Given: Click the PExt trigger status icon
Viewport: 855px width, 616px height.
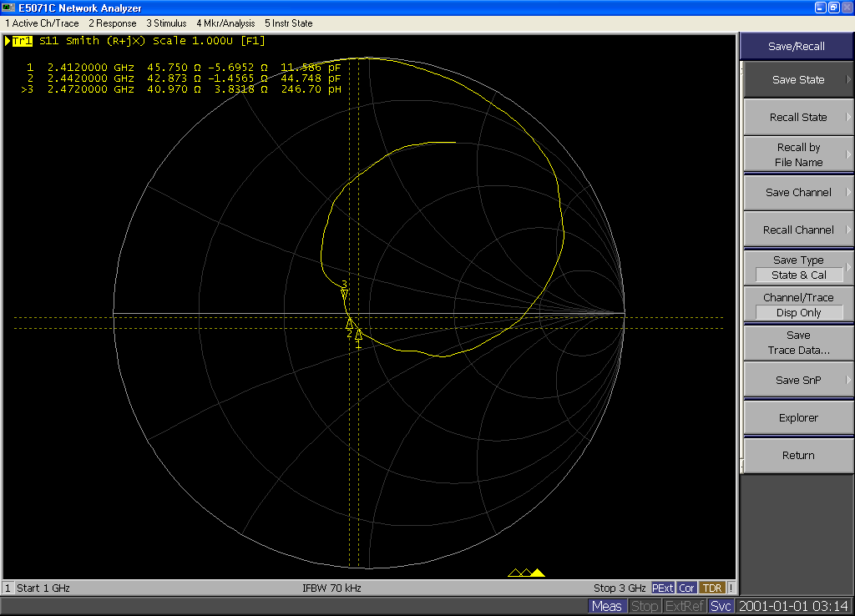Looking at the screenshot, I should pos(662,588).
